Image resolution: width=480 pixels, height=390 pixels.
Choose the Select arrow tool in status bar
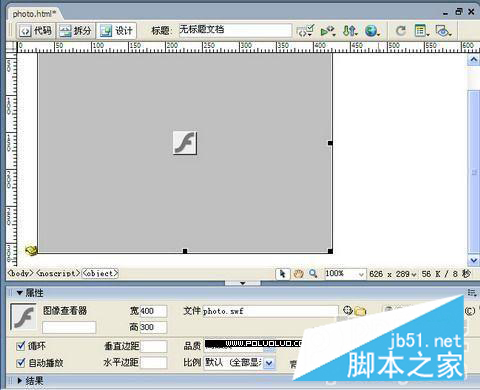click(283, 274)
